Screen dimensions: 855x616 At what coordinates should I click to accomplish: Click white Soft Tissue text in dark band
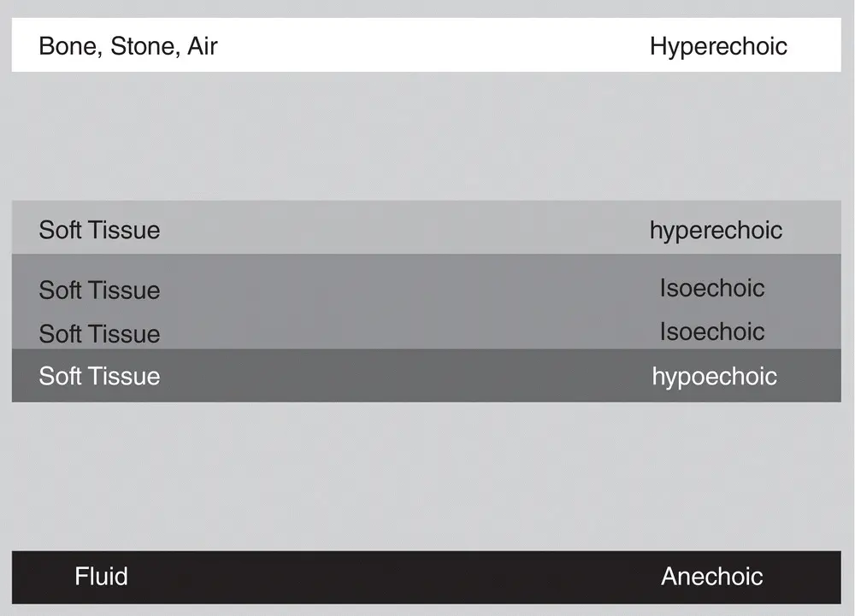click(99, 376)
